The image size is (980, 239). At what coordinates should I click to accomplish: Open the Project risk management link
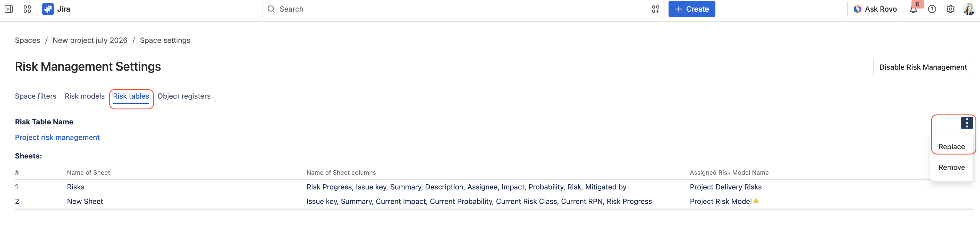coord(57,137)
